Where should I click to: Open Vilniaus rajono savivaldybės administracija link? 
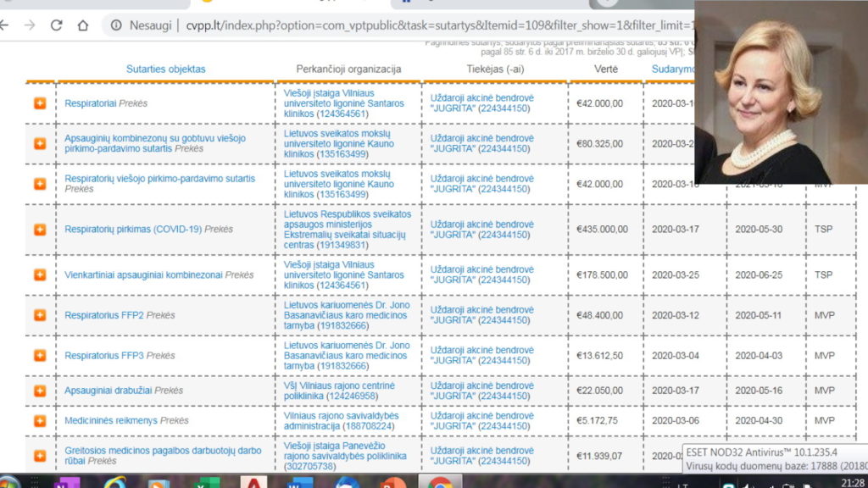pos(341,421)
